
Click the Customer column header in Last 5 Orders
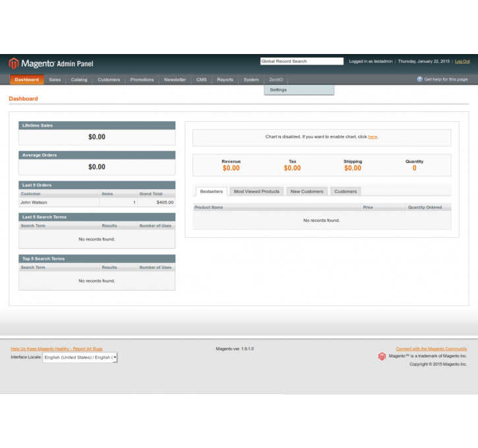click(59, 194)
